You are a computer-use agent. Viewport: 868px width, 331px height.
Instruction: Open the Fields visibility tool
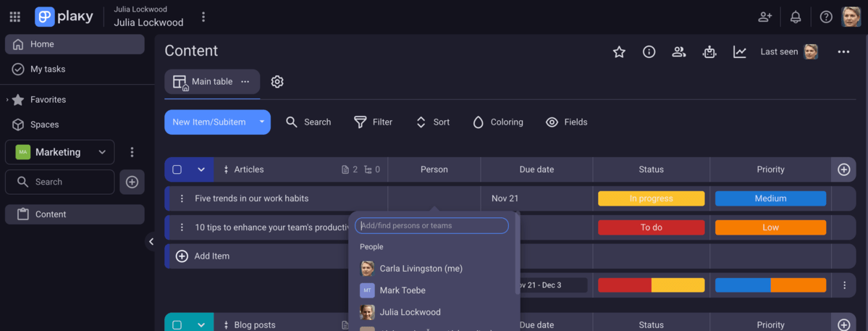coord(566,122)
